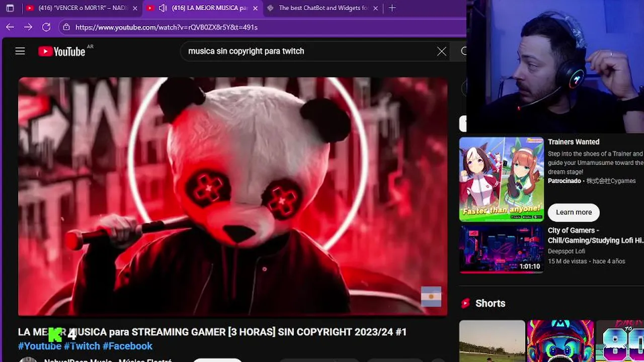Open the #Youtube hashtag link
Viewport: 644px width, 362px height.
(40, 346)
